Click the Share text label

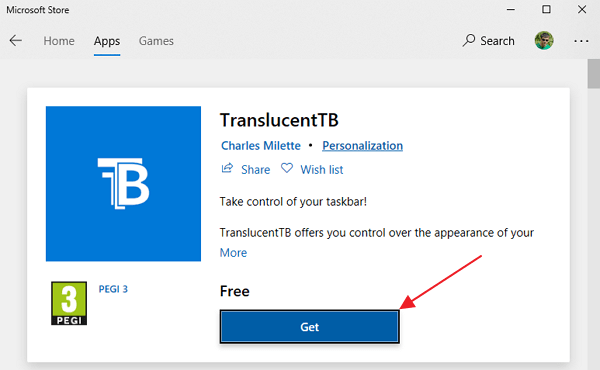(x=256, y=170)
